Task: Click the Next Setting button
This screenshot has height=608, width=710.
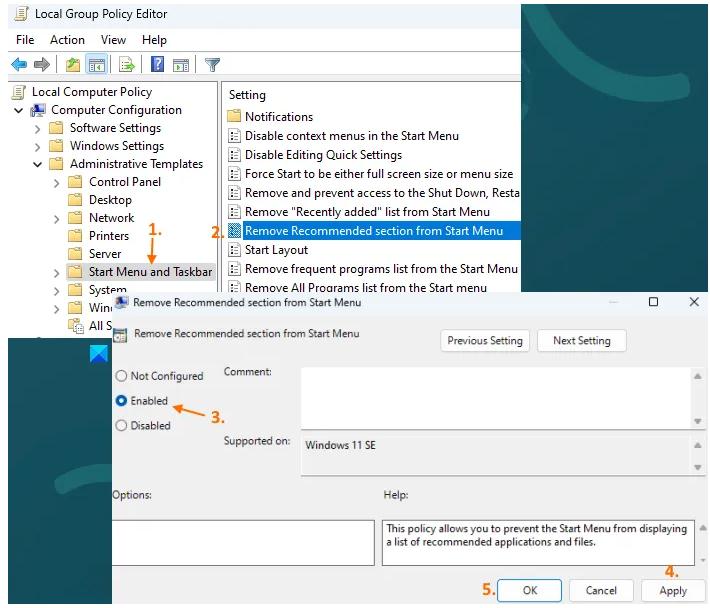Action: tap(581, 340)
